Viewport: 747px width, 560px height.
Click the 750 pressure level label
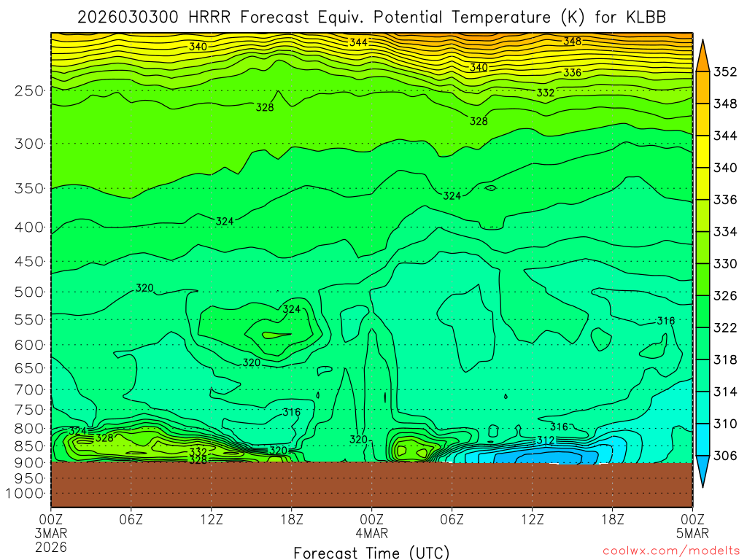point(29,410)
